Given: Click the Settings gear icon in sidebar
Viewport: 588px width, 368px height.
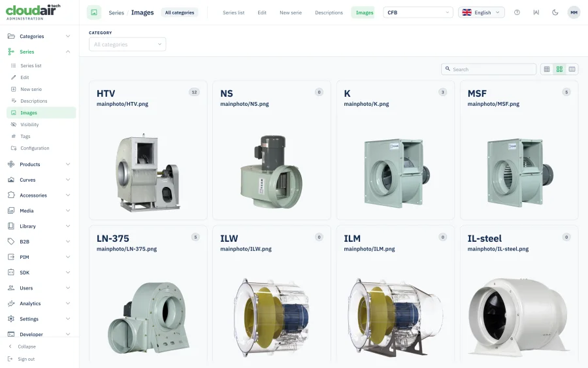Looking at the screenshot, I should click(11, 319).
